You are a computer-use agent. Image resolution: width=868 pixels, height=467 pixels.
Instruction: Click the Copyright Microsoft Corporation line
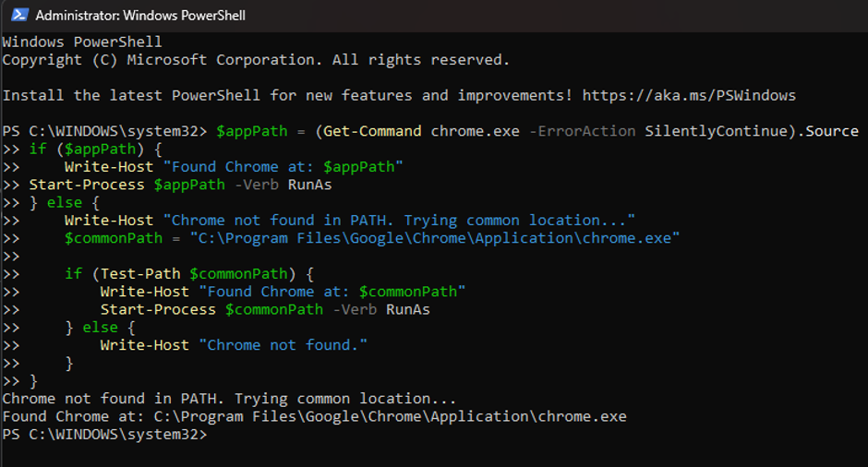pos(256,60)
